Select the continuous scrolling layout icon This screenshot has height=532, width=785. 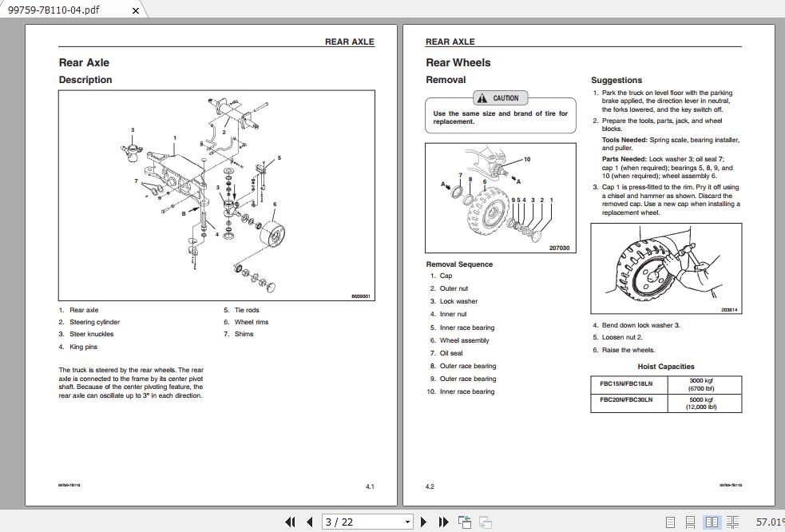[691, 522]
